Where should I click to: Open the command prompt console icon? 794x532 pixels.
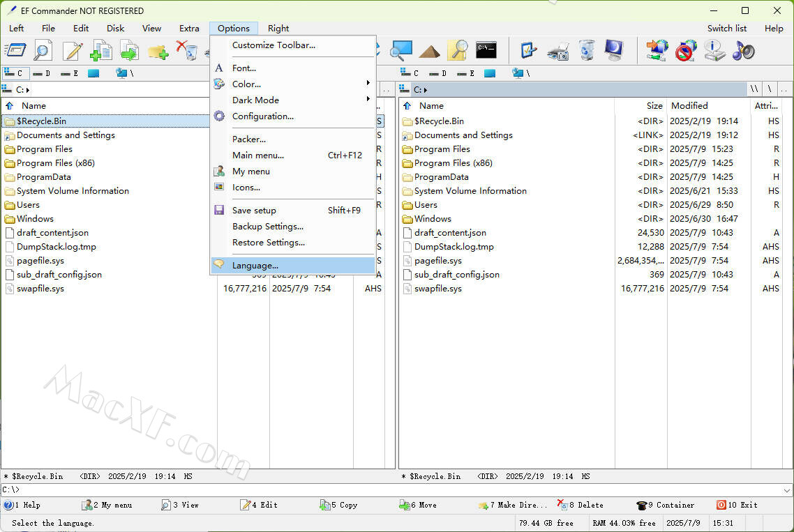486,50
